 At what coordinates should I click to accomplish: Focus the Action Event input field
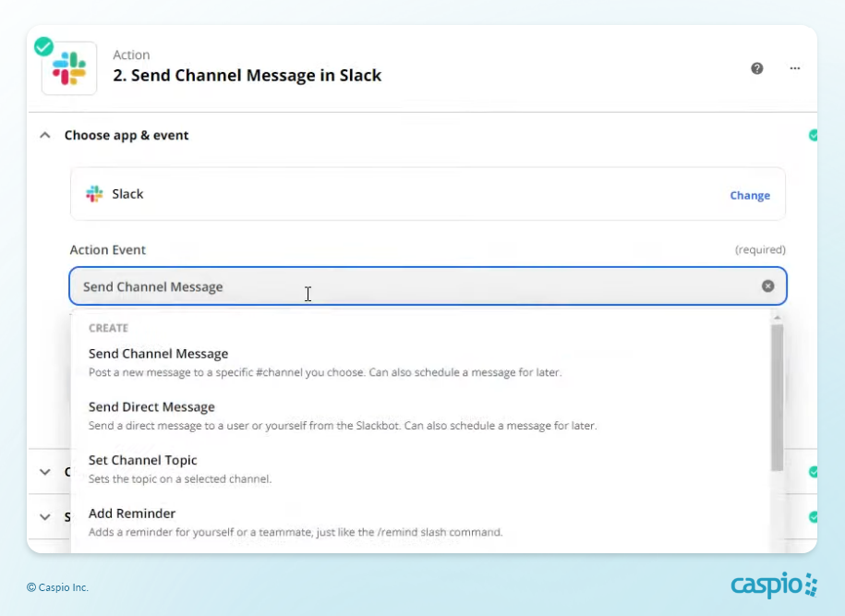coord(416,286)
